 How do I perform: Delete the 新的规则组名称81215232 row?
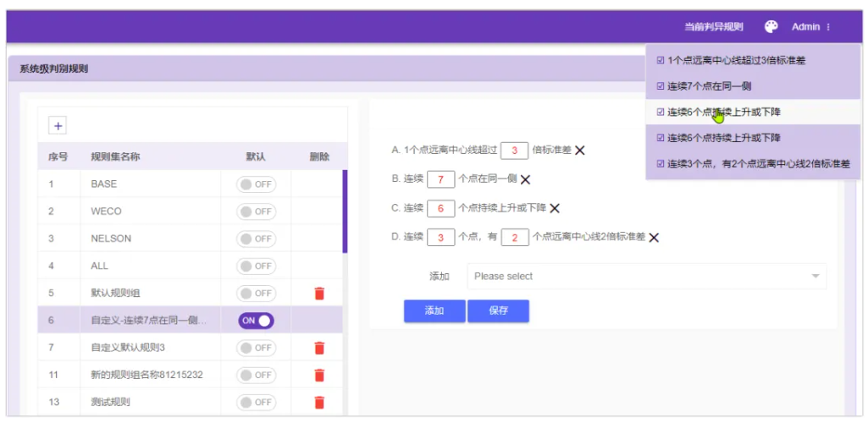click(319, 375)
